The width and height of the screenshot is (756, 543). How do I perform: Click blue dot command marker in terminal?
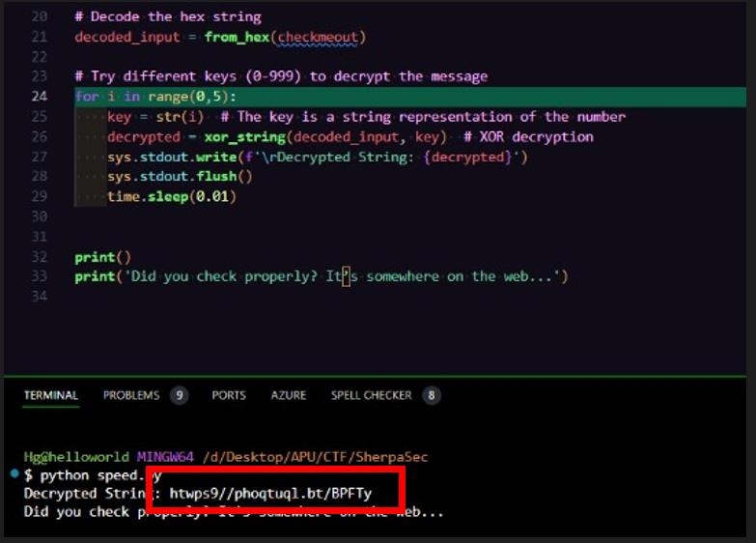tap(14, 473)
